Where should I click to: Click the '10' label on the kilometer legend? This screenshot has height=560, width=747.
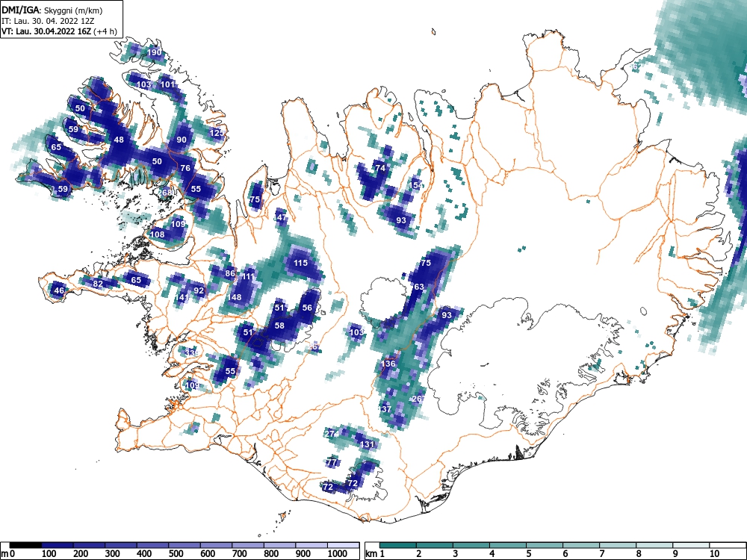pyautogui.click(x=713, y=554)
